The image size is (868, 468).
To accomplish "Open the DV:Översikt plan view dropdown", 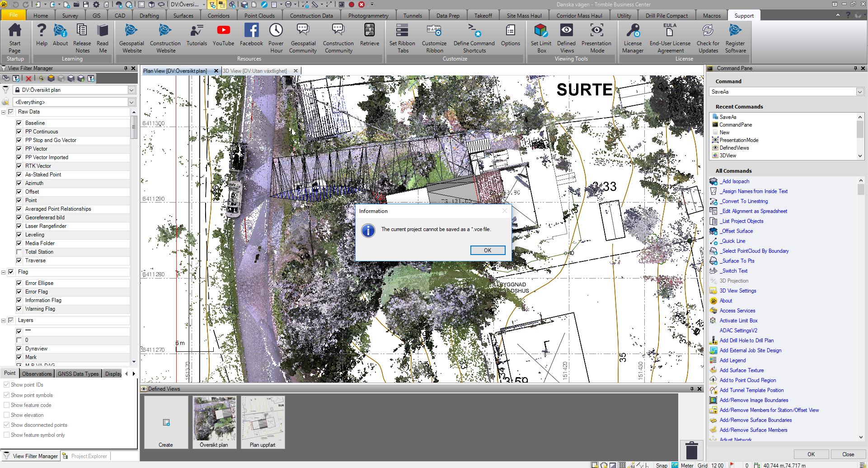I will [x=131, y=90].
